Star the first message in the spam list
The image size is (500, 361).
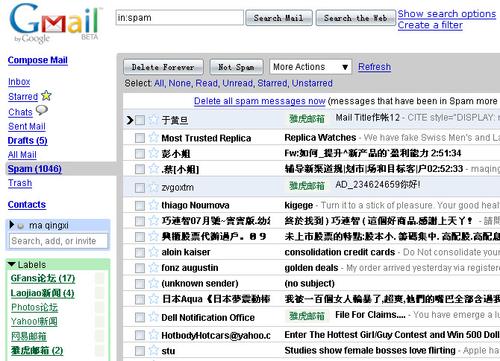click(153, 119)
